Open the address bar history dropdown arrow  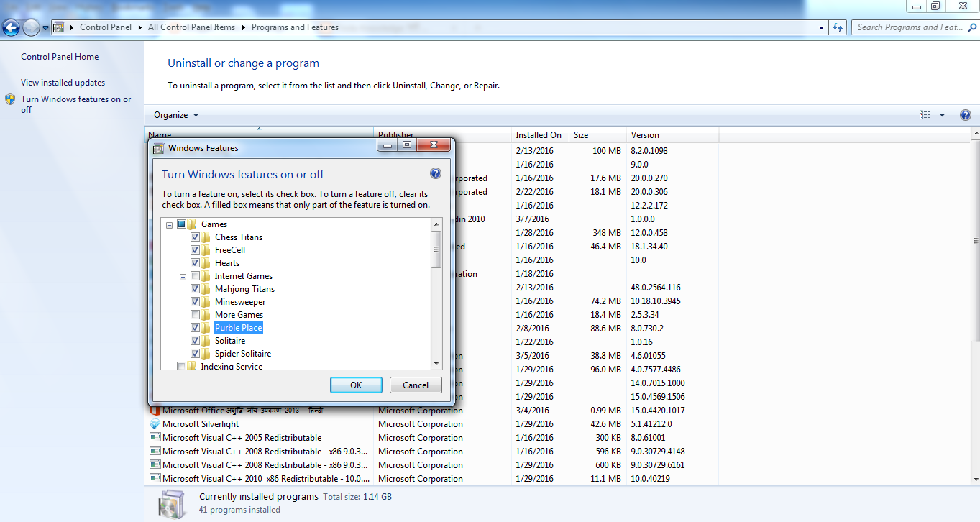point(820,27)
